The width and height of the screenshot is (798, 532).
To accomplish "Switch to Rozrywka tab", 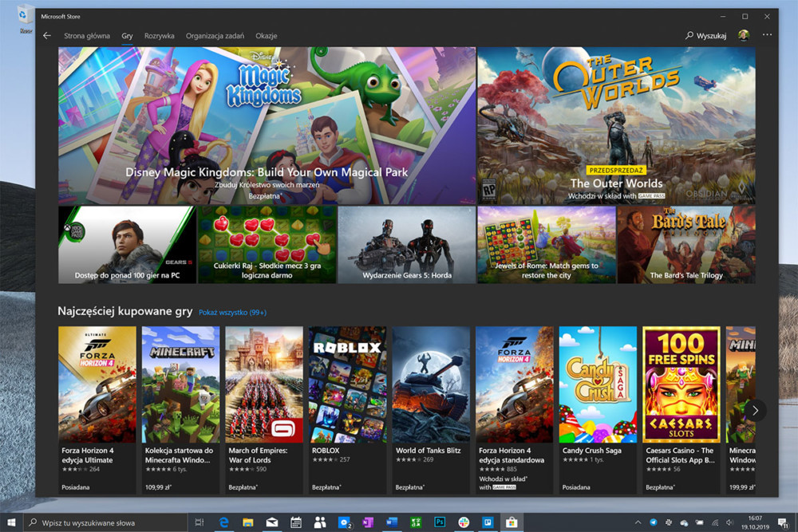I will click(x=160, y=36).
